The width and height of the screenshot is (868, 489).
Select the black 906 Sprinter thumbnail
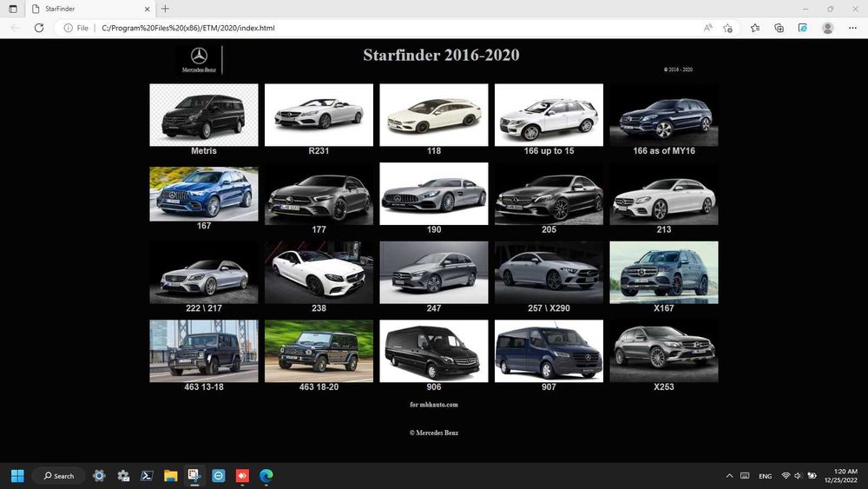(434, 351)
